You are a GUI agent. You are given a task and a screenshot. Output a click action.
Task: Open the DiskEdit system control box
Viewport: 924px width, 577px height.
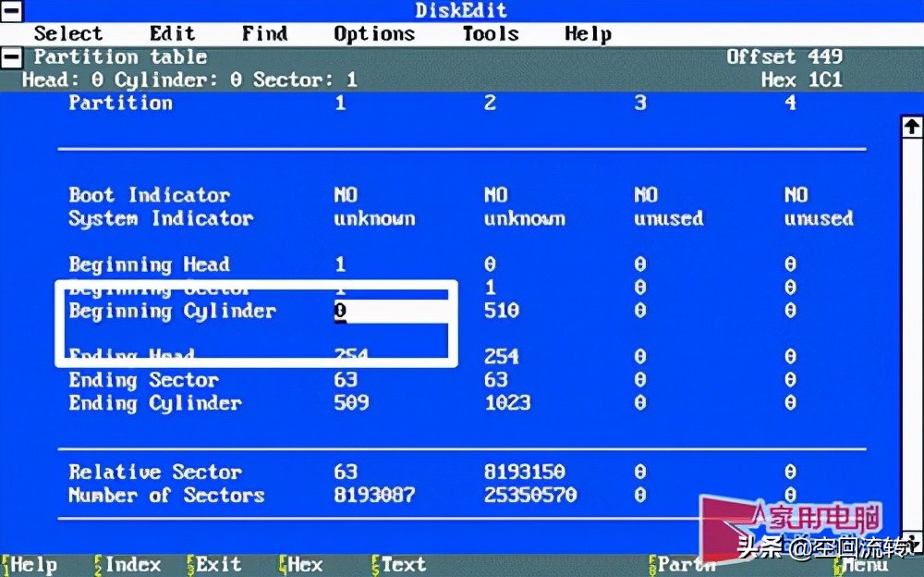tap(12, 11)
